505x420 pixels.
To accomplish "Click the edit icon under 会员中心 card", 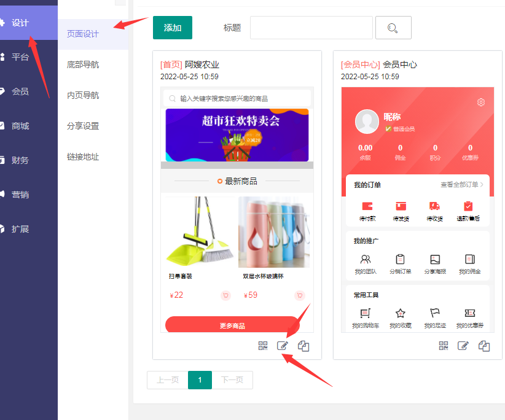I will click(463, 346).
